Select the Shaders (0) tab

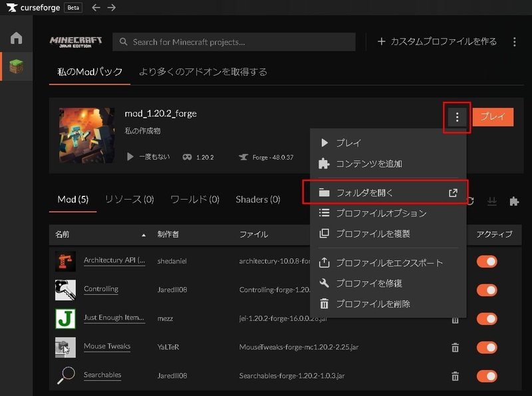(x=258, y=200)
